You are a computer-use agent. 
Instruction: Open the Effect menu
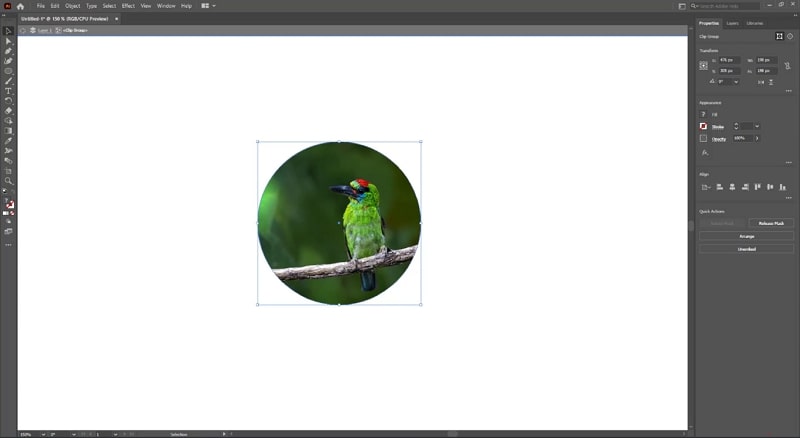[x=128, y=6]
